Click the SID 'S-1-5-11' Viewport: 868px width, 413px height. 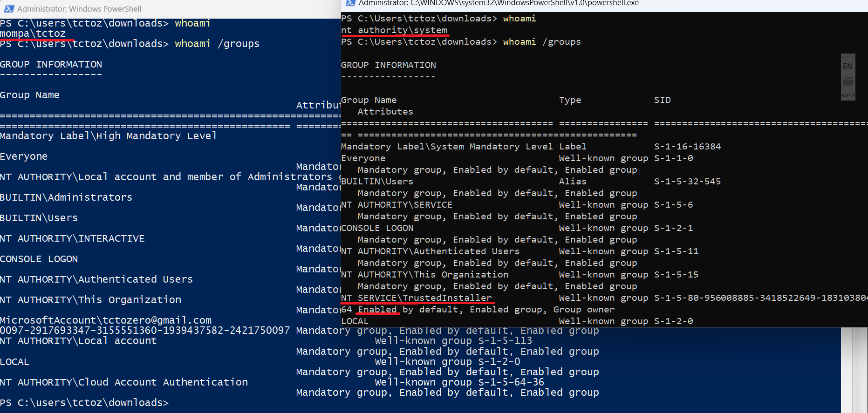click(677, 251)
